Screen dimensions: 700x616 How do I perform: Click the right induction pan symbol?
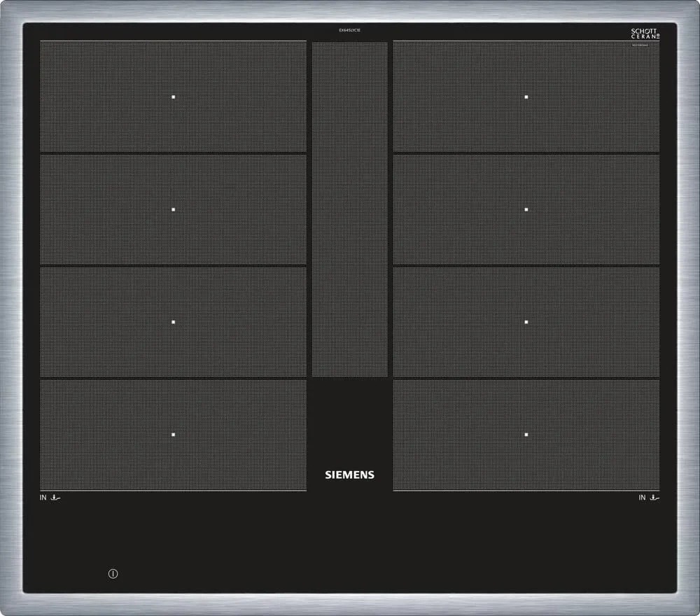[654, 497]
